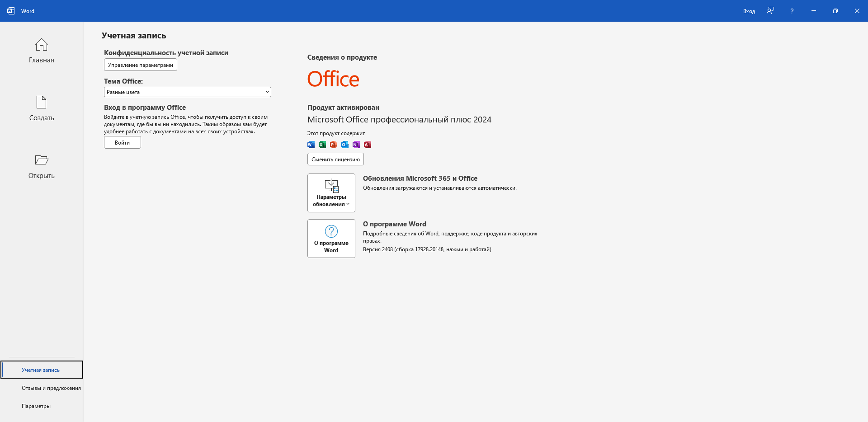Click the Вход в программу Office heading

tap(145, 108)
